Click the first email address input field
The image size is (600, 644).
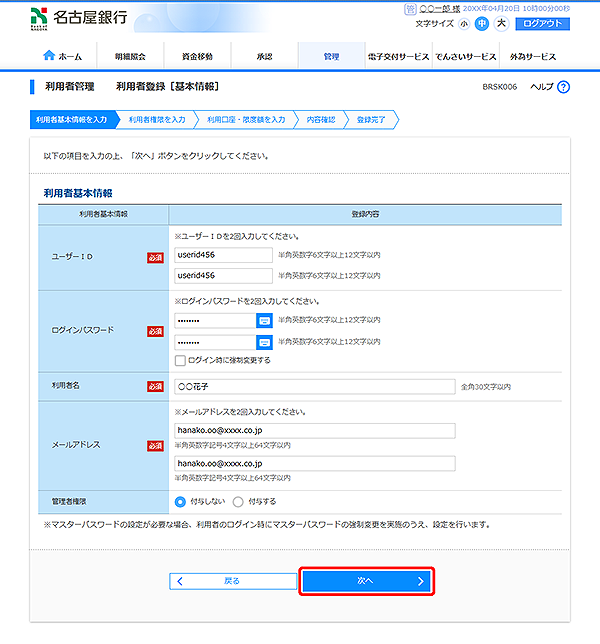pos(314,431)
